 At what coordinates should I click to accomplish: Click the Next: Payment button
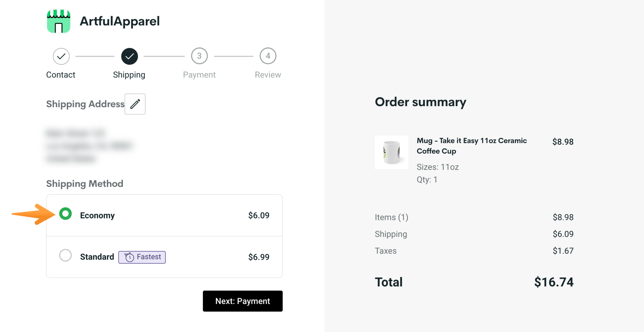(x=243, y=301)
